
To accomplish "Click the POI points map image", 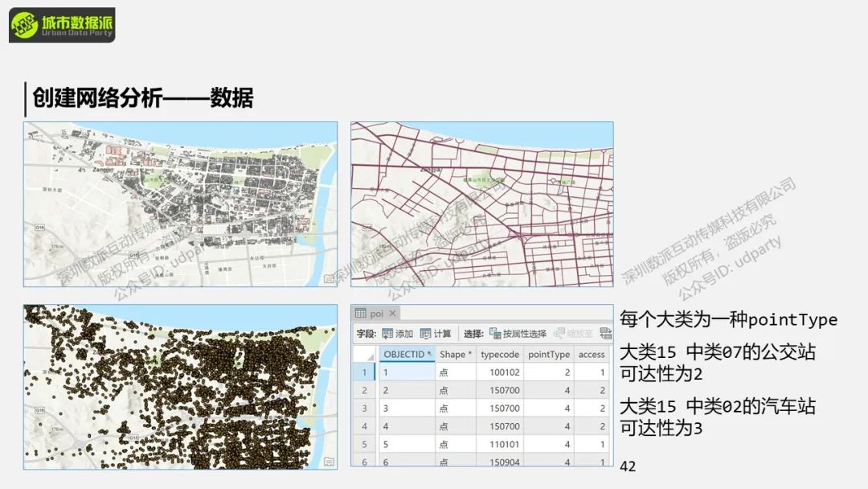I will coord(180,387).
